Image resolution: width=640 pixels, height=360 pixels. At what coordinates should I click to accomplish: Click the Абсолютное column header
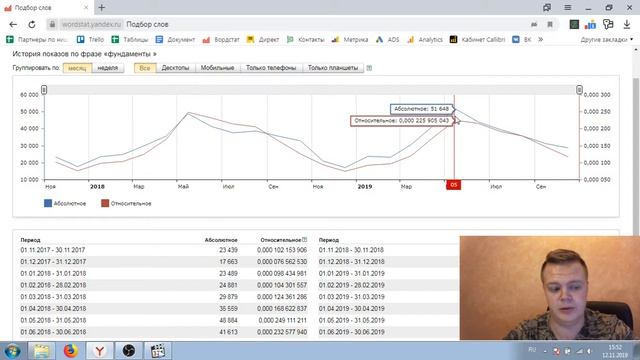[x=221, y=240]
